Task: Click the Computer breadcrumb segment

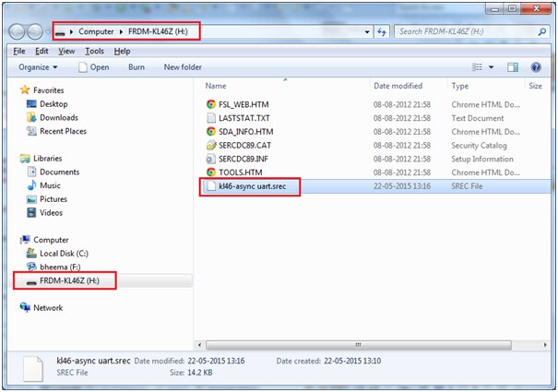Action: click(96, 31)
